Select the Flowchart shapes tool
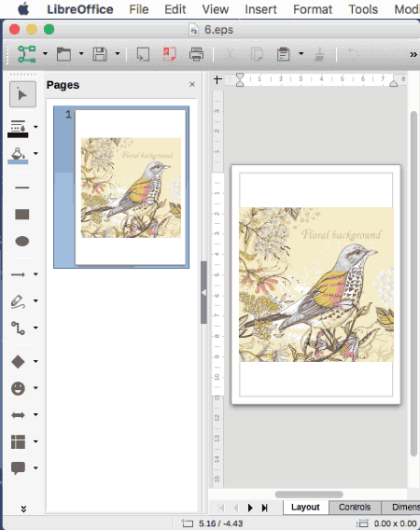 [x=18, y=441]
